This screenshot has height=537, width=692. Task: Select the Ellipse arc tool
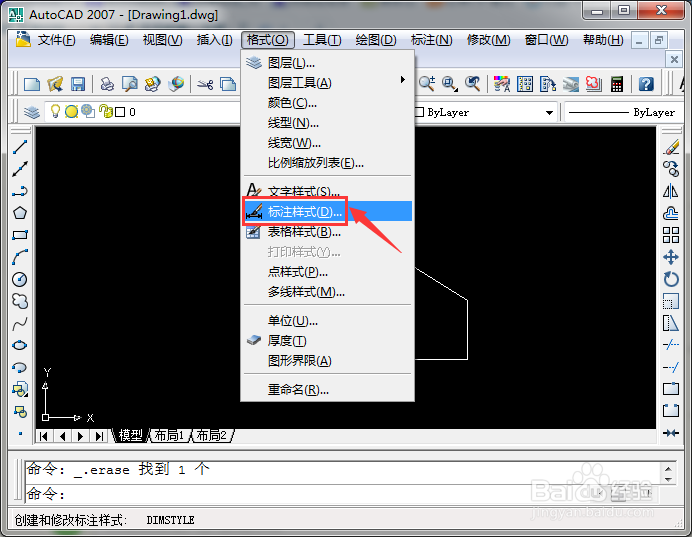point(20,368)
